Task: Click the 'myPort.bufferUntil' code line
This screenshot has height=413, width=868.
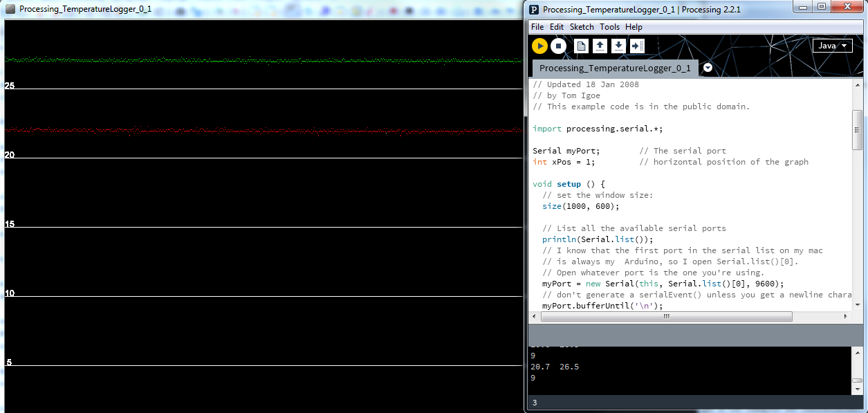Action: click(x=602, y=306)
